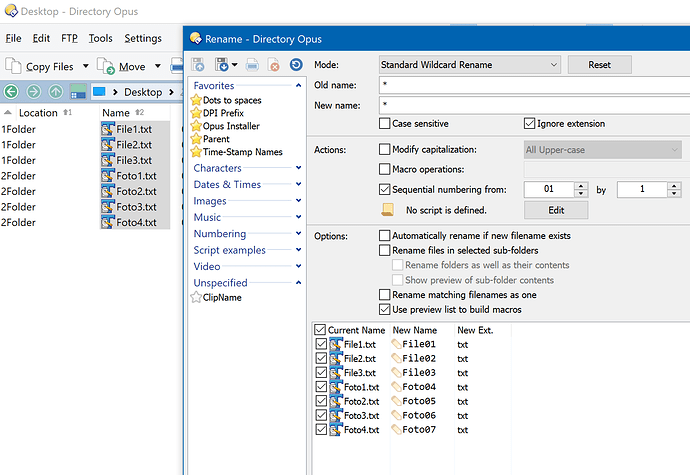Click the File2.txt icon in preview list

pos(336,358)
